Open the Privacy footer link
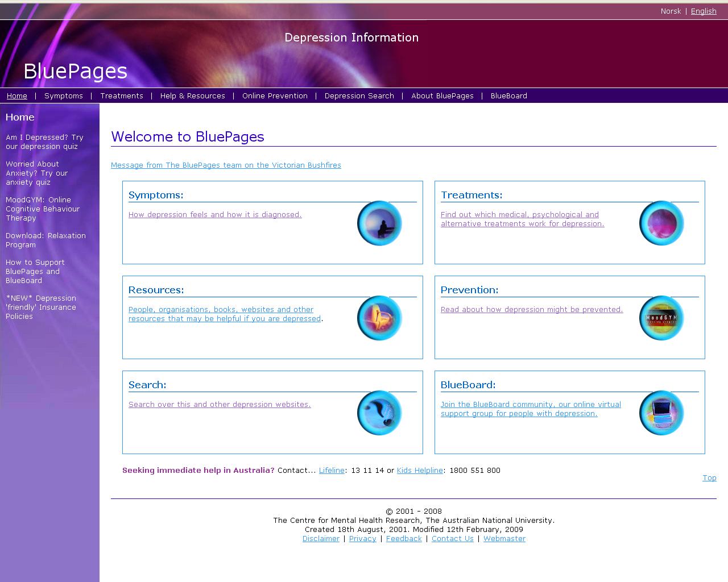This screenshot has width=728, height=582. point(363,539)
